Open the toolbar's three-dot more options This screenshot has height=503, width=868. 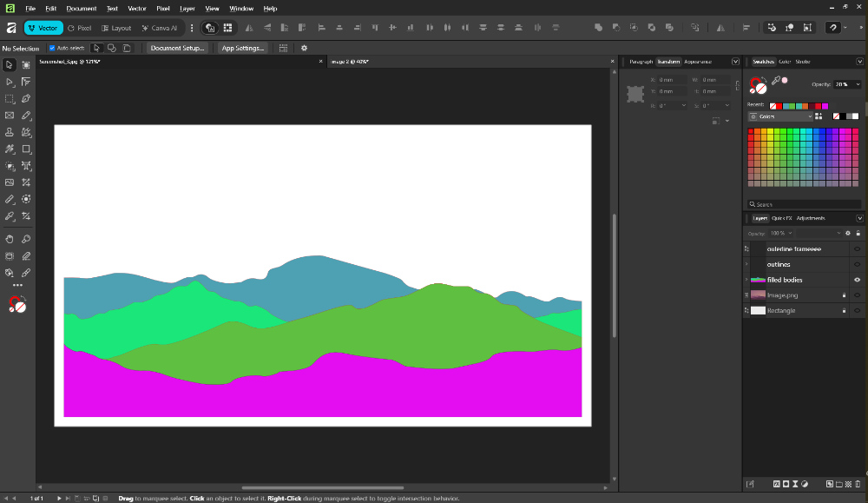(192, 28)
